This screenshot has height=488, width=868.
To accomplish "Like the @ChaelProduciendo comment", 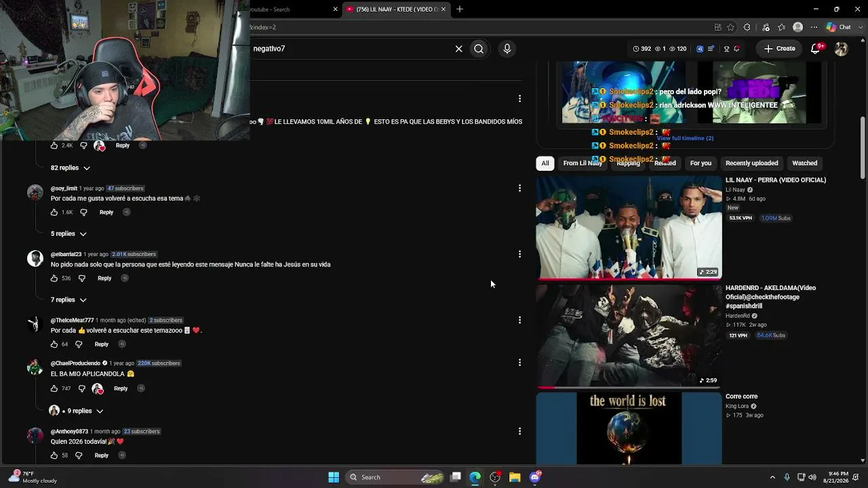I will coord(54,388).
